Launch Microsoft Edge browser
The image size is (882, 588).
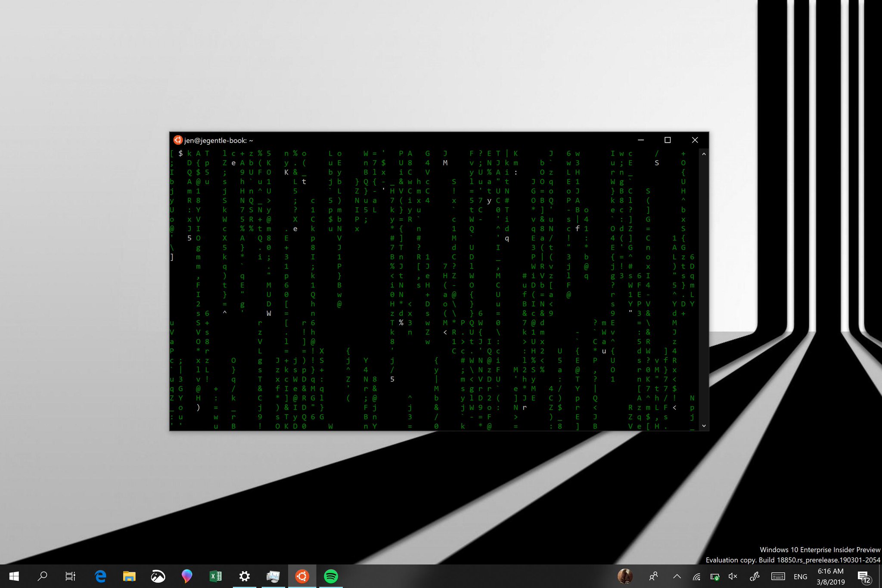[x=100, y=576]
